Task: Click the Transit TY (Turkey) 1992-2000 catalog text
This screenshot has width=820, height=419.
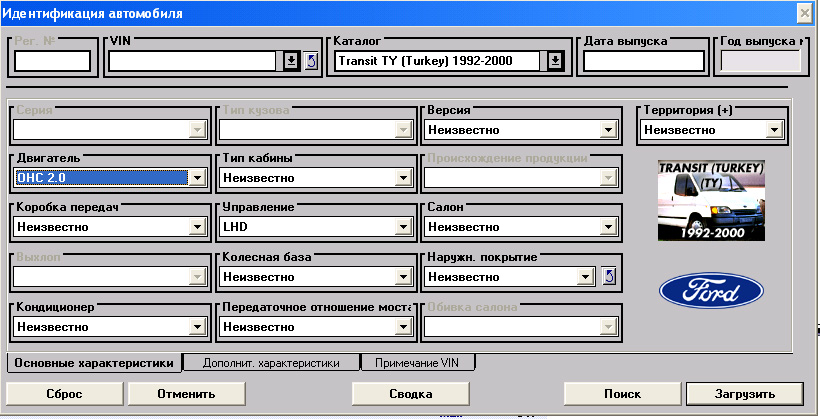Action: (425, 61)
